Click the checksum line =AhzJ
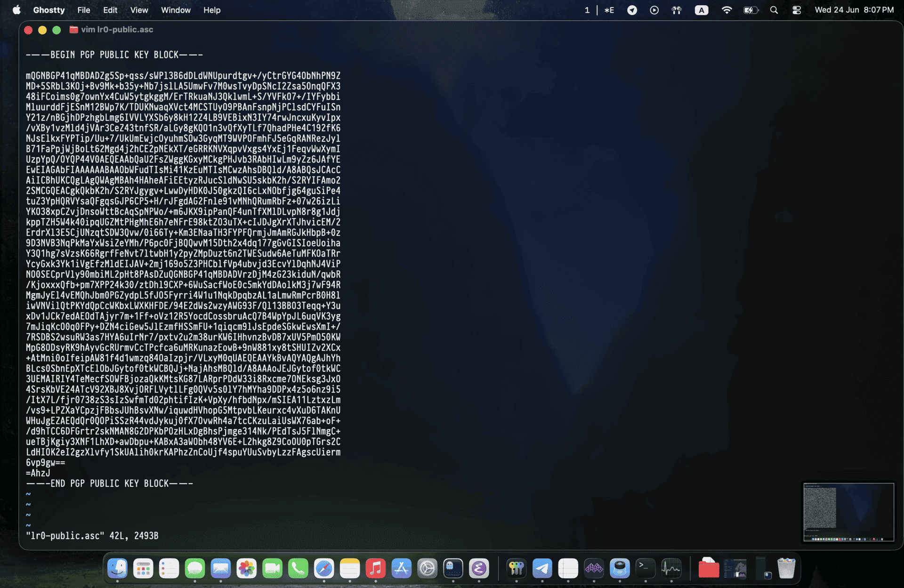Viewport: 904px width, 588px height. coord(38,473)
